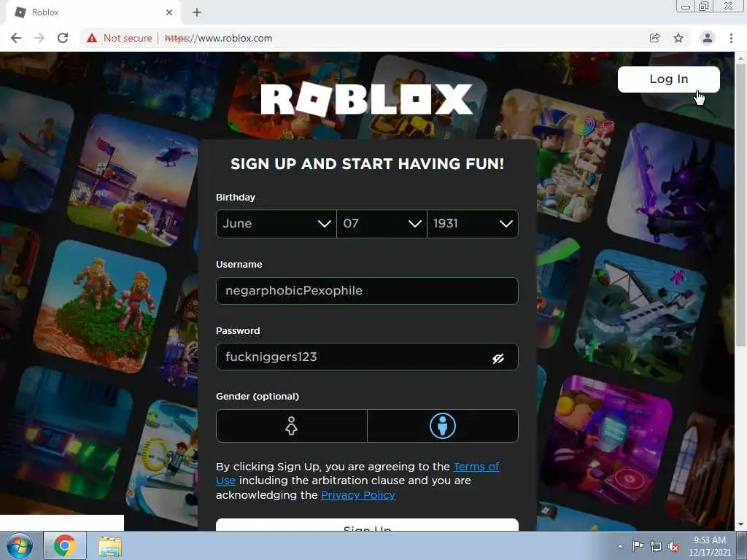Click the Roblox logo
The image size is (747, 560).
(x=367, y=99)
